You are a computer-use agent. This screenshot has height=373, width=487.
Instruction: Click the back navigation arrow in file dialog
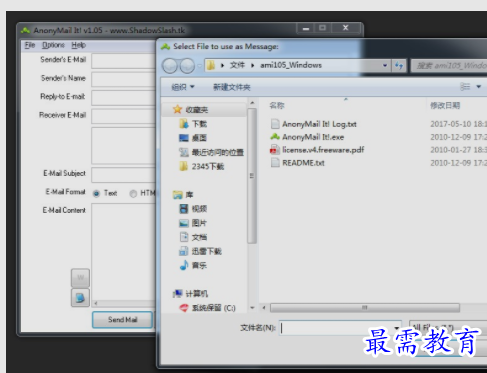(170, 66)
